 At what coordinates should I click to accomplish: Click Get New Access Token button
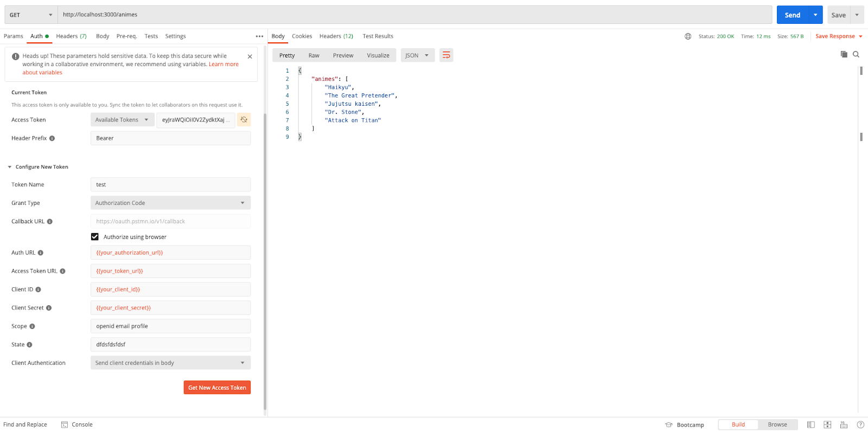[x=217, y=388]
